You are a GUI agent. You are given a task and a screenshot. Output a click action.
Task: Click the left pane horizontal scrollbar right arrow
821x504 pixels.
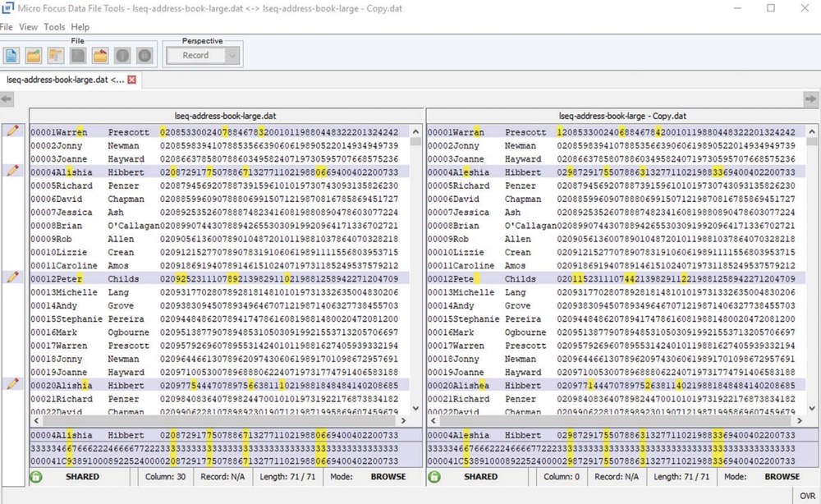(403, 420)
